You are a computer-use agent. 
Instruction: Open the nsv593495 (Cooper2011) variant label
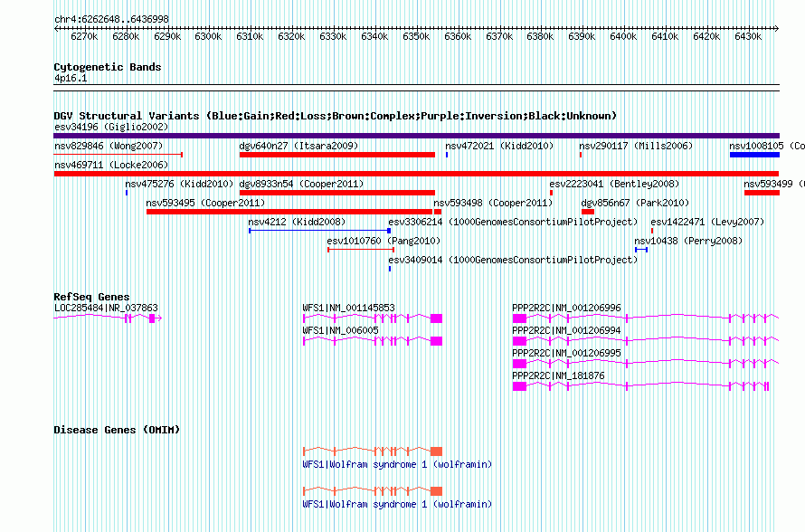click(205, 203)
